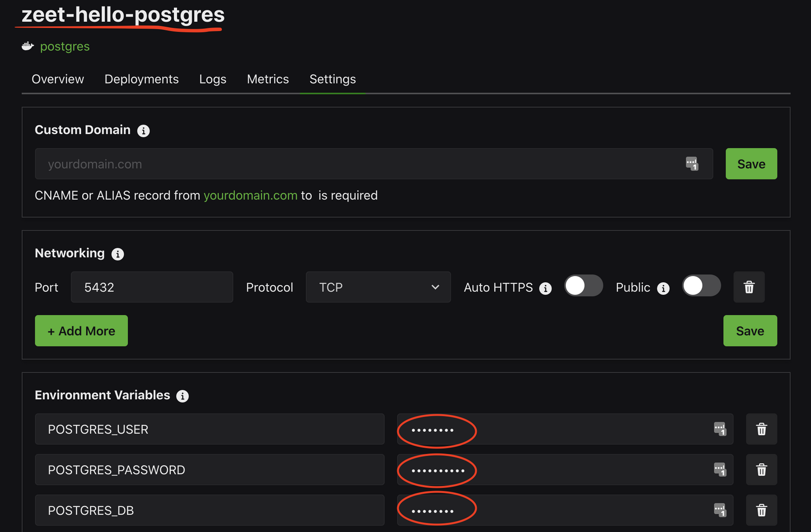This screenshot has width=811, height=532.
Task: Click password manager icon in POSTGRES_DB value
Action: [720, 510]
